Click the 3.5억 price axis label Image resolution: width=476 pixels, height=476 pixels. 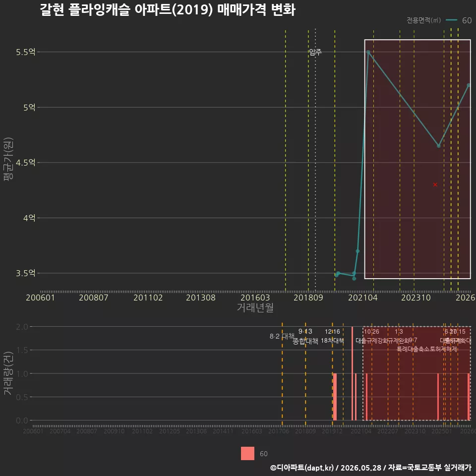25,273
